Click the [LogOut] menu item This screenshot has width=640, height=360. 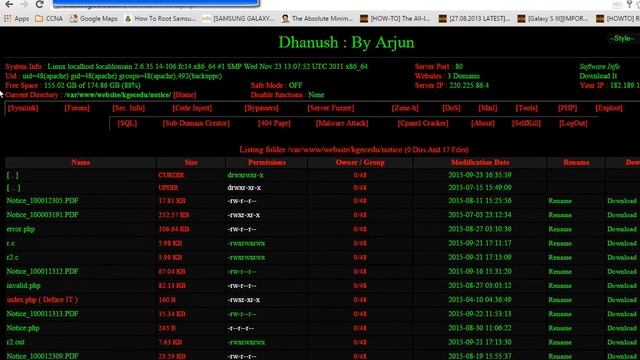[573, 123]
